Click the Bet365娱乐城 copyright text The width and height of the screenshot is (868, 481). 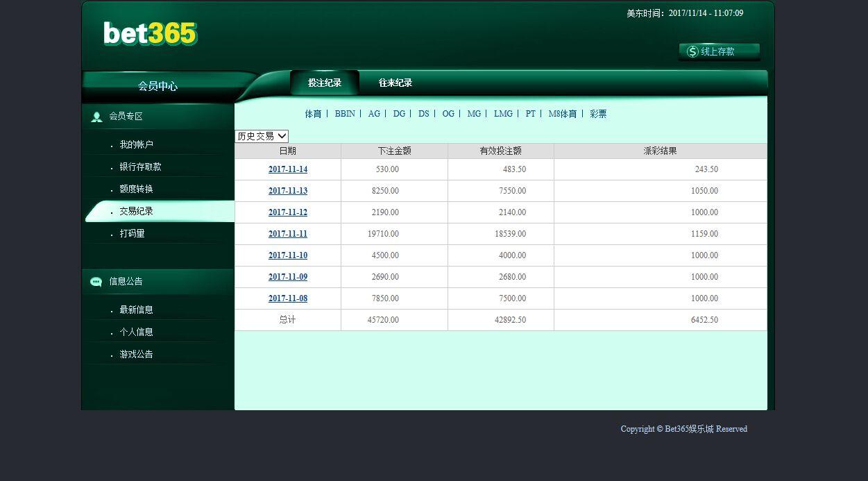coord(683,429)
